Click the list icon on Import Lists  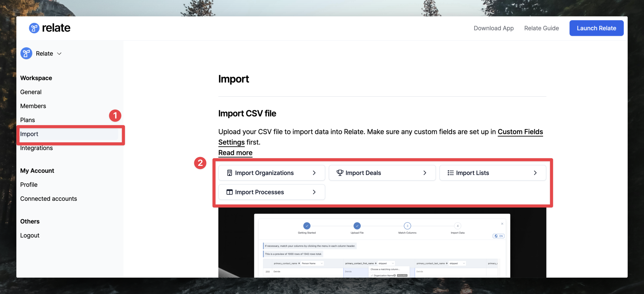(450, 173)
